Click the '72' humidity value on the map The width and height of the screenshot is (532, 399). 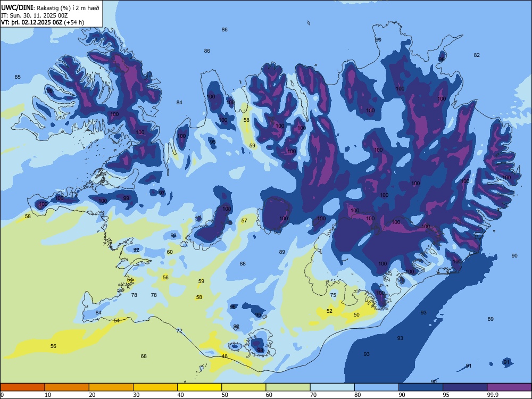point(179,331)
